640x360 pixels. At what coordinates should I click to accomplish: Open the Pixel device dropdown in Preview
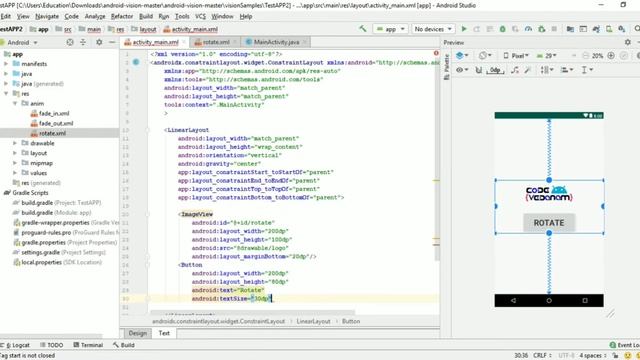[516, 56]
